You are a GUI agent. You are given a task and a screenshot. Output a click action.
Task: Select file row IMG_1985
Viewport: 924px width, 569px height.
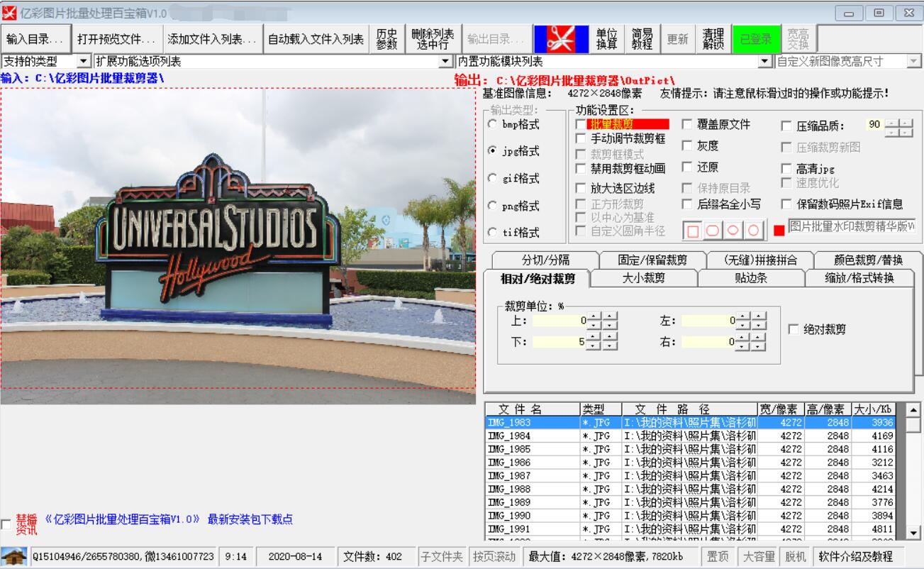coord(690,449)
